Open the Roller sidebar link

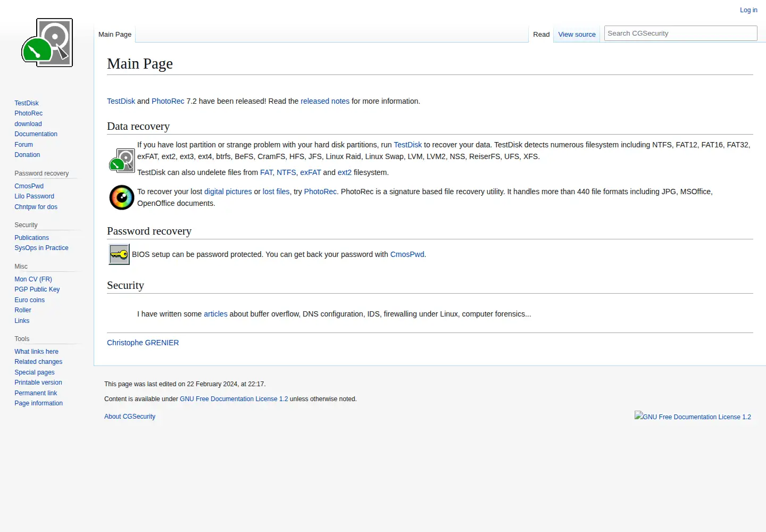(23, 310)
